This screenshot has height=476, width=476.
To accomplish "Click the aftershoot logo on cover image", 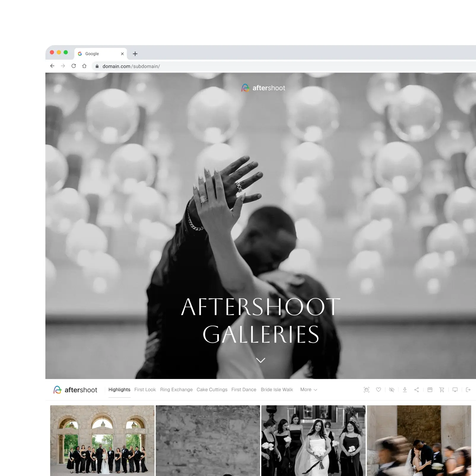I will click(263, 88).
